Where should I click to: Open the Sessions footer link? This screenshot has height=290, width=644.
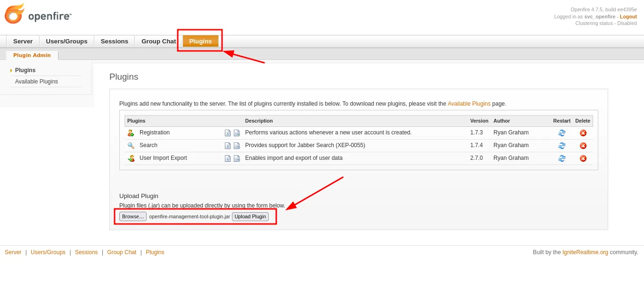pyautogui.click(x=86, y=252)
